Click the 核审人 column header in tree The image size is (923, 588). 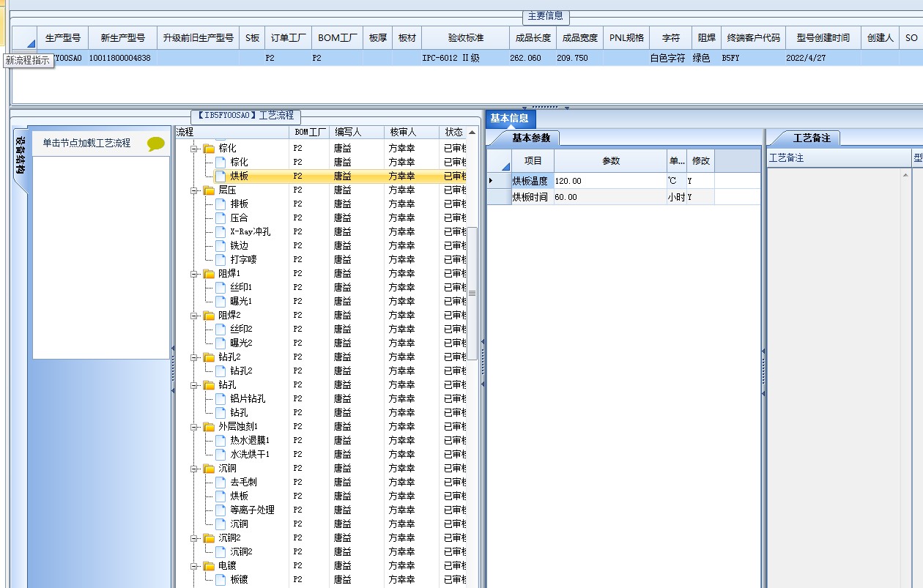(x=411, y=133)
